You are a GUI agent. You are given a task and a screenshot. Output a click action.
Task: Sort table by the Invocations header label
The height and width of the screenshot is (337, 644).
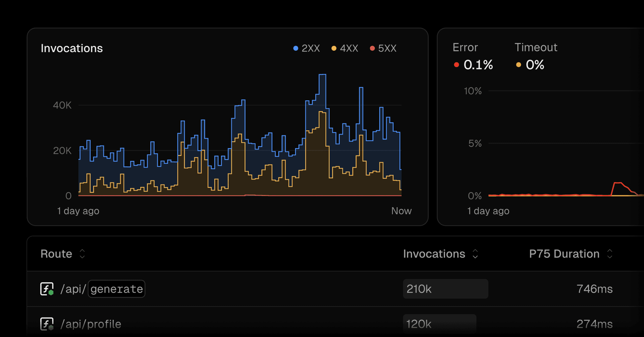point(434,254)
